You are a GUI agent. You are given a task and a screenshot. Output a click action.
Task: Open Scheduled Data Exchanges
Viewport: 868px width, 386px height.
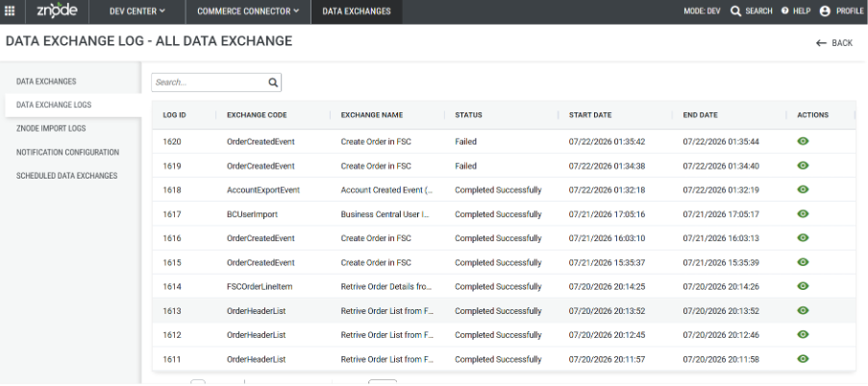pyautogui.click(x=67, y=176)
